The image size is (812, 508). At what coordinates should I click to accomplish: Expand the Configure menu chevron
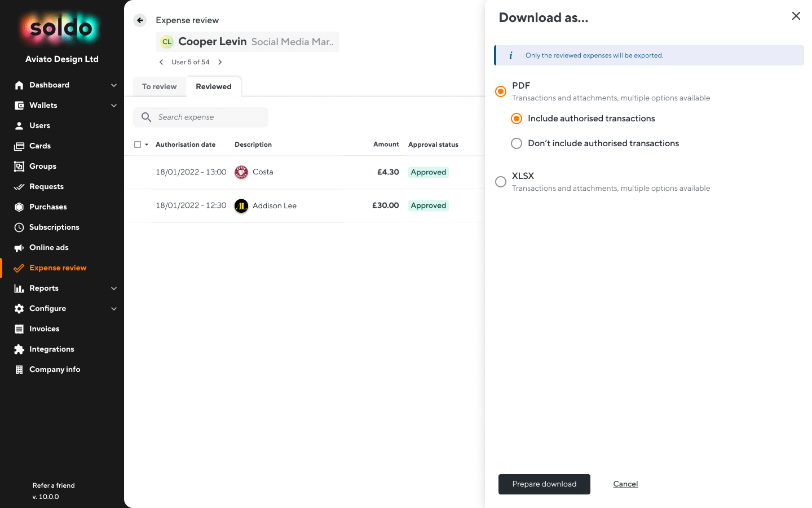tap(114, 309)
